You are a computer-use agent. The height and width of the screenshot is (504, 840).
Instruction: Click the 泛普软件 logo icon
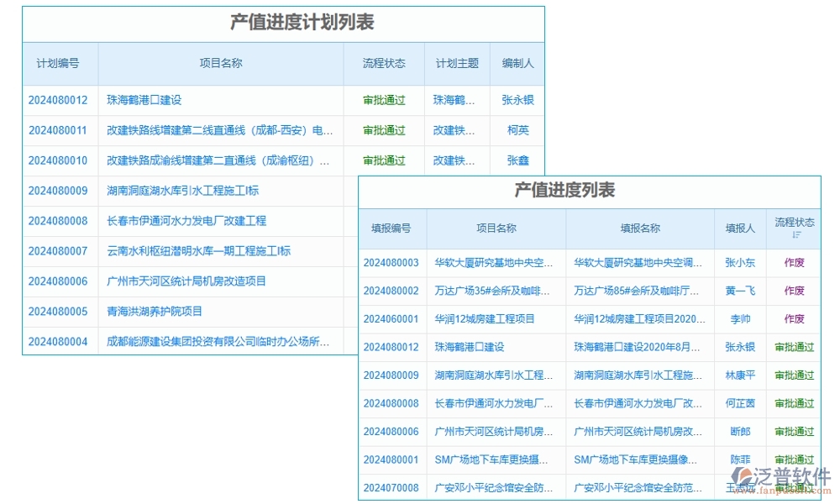(743, 475)
